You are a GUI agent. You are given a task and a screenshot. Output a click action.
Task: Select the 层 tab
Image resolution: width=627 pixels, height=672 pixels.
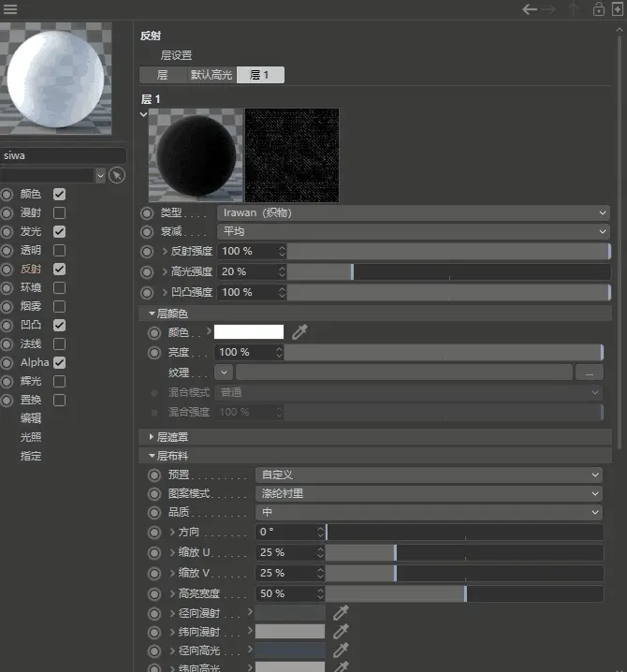163,75
